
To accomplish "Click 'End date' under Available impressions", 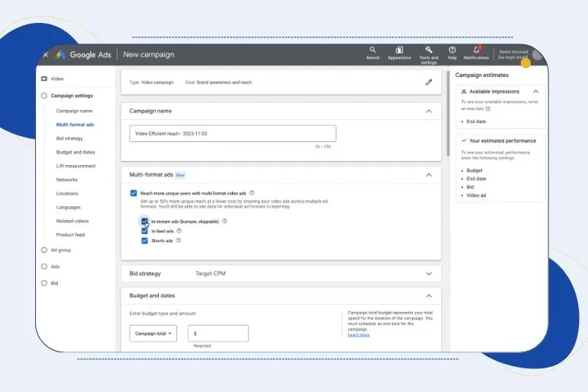I will click(x=476, y=121).
